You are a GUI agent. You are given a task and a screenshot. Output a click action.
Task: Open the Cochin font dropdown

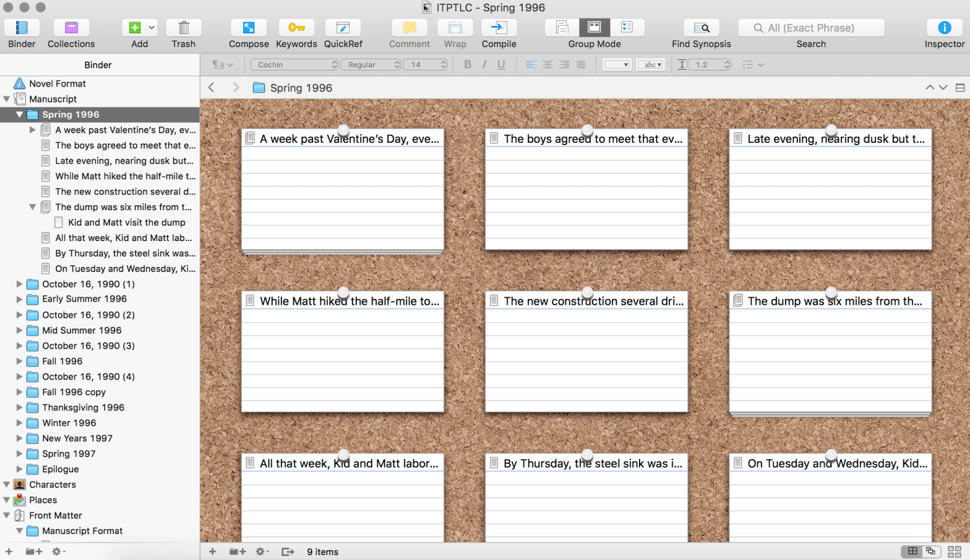tap(294, 65)
